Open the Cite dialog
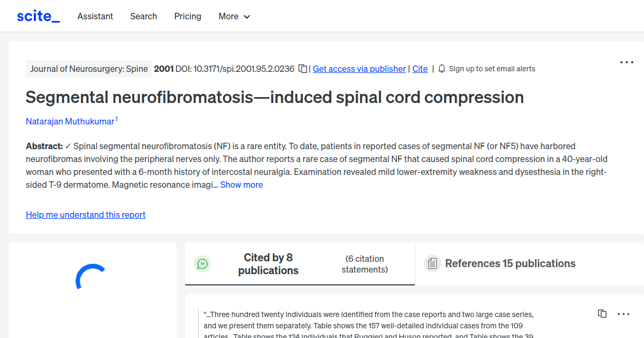644x338 pixels. coord(420,69)
